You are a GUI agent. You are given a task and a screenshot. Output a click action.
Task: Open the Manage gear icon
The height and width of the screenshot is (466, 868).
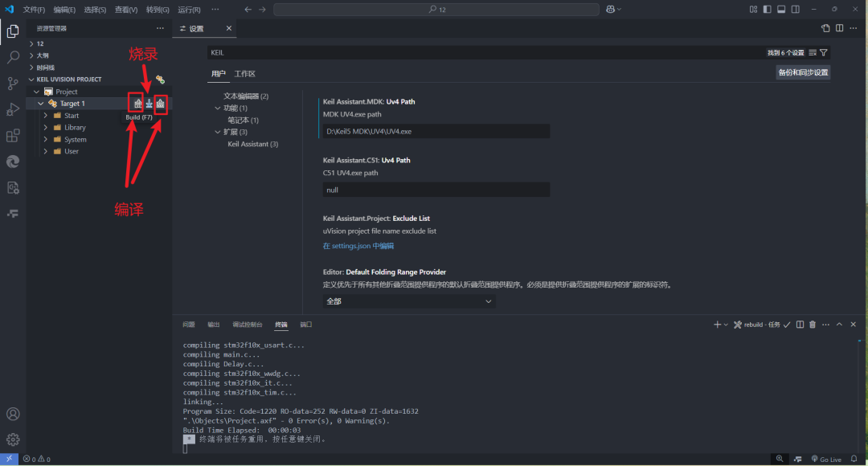13,439
